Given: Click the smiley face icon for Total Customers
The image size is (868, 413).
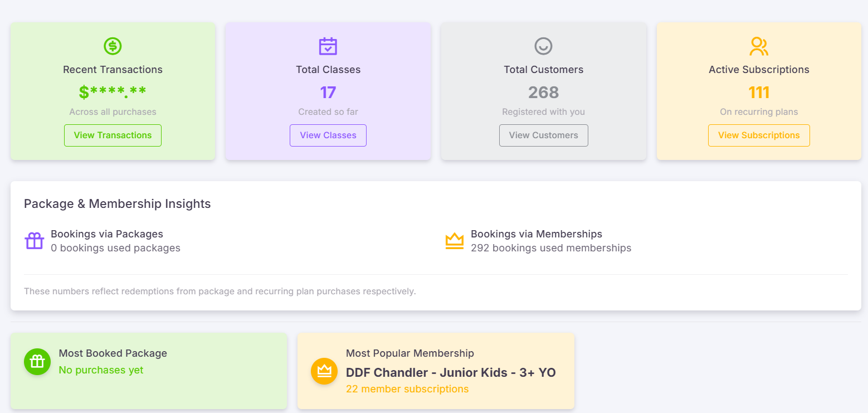Looking at the screenshot, I should click(x=543, y=46).
